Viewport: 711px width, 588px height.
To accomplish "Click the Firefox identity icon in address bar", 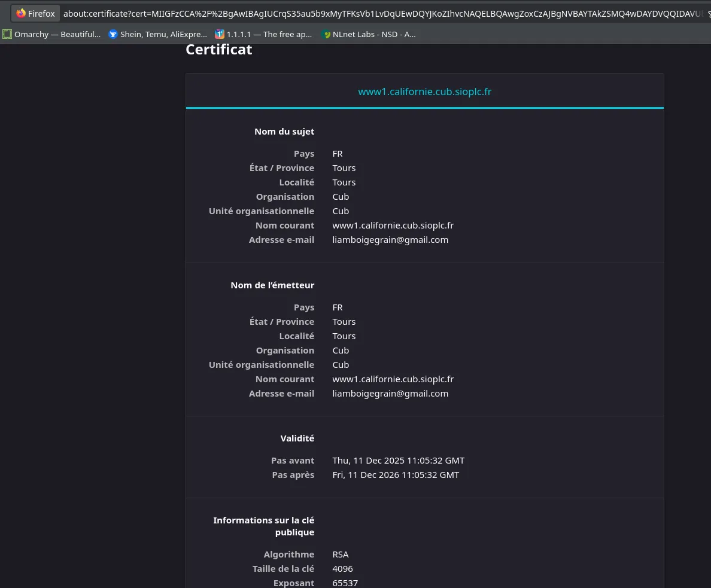I will [x=35, y=13].
